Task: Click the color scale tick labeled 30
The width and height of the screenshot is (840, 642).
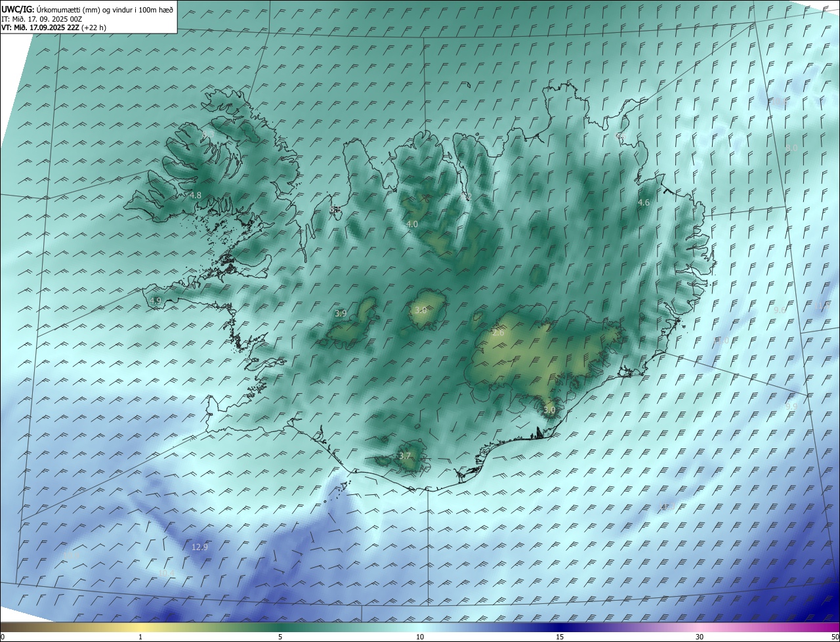Action: click(700, 637)
